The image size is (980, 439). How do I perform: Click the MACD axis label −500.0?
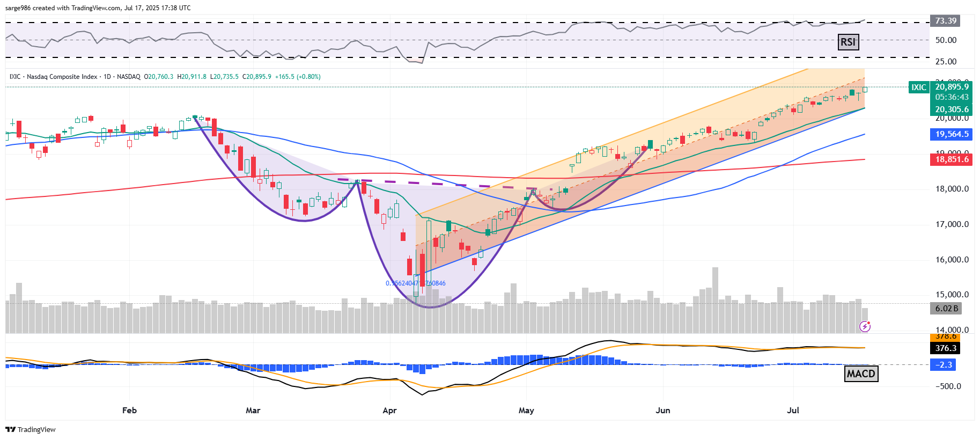tap(948, 386)
